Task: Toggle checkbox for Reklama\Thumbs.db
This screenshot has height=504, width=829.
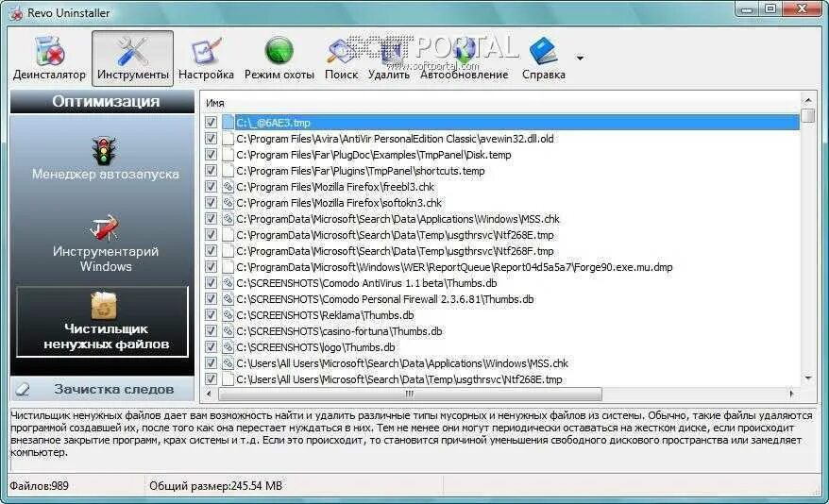Action: pos(211,315)
